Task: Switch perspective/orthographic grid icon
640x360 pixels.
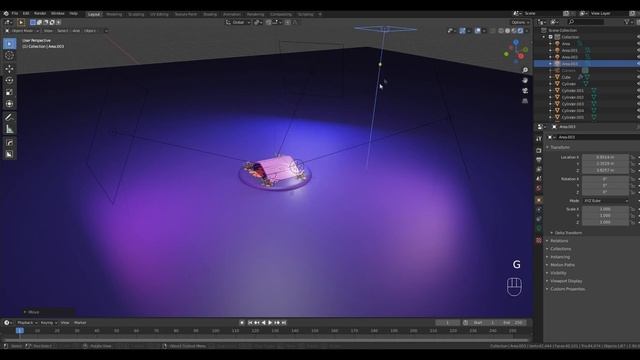Action: tap(525, 101)
